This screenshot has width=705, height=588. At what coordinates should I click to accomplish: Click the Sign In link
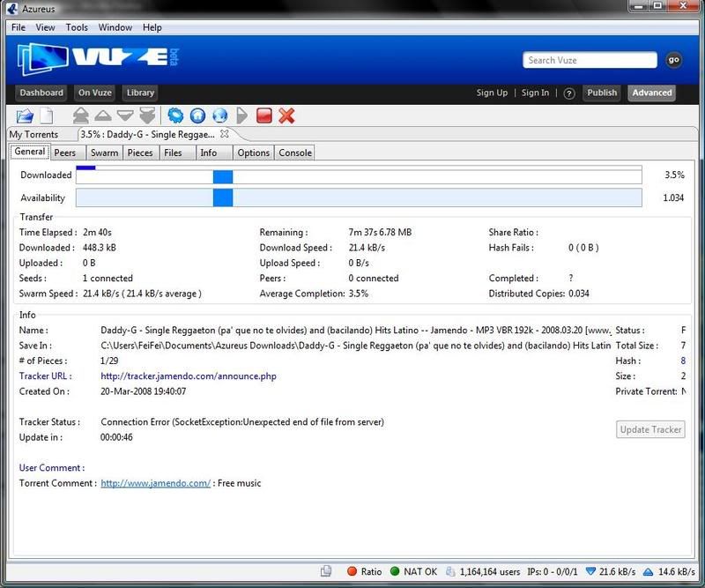click(535, 93)
